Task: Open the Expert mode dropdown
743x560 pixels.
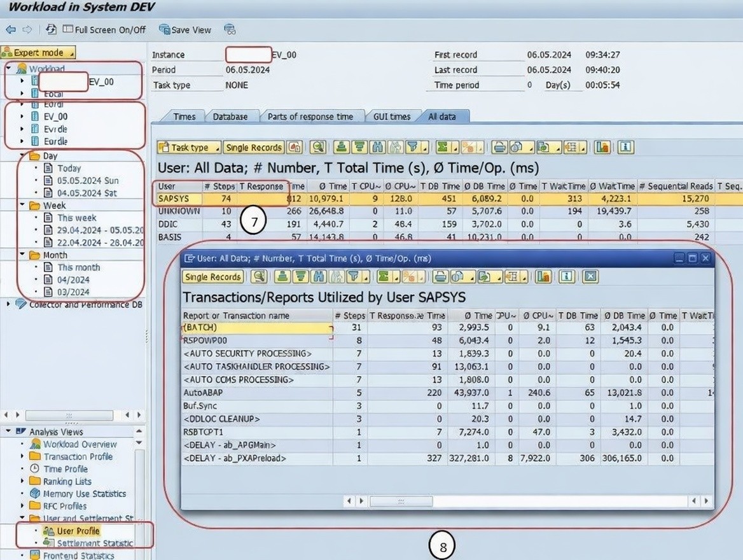Action: [x=39, y=53]
